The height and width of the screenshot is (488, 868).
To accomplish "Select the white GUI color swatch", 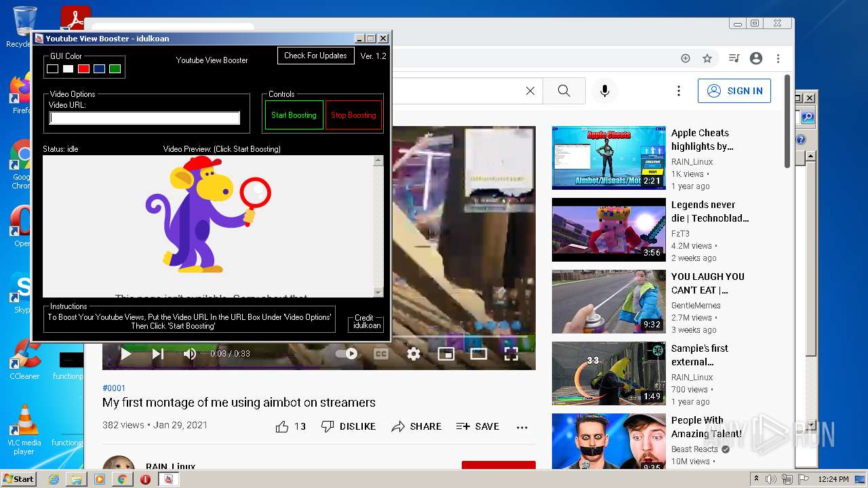I will pyautogui.click(x=68, y=68).
